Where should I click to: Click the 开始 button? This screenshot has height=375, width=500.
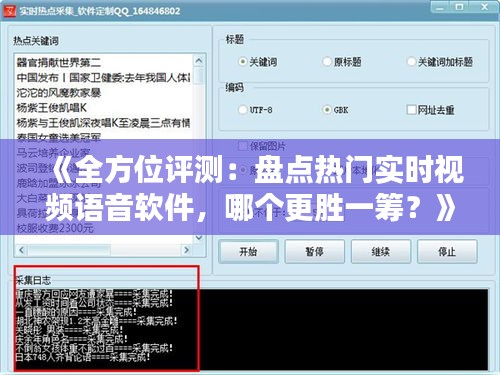pyautogui.click(x=248, y=251)
